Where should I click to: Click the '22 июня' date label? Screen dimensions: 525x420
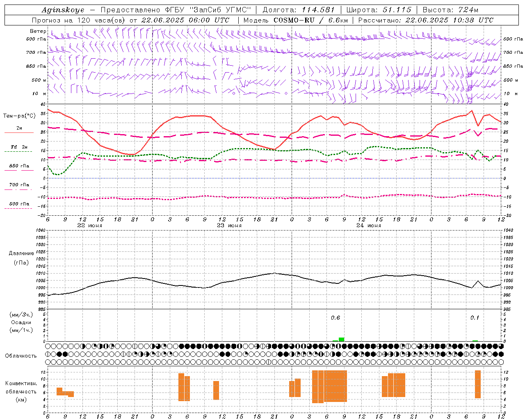click(90, 226)
